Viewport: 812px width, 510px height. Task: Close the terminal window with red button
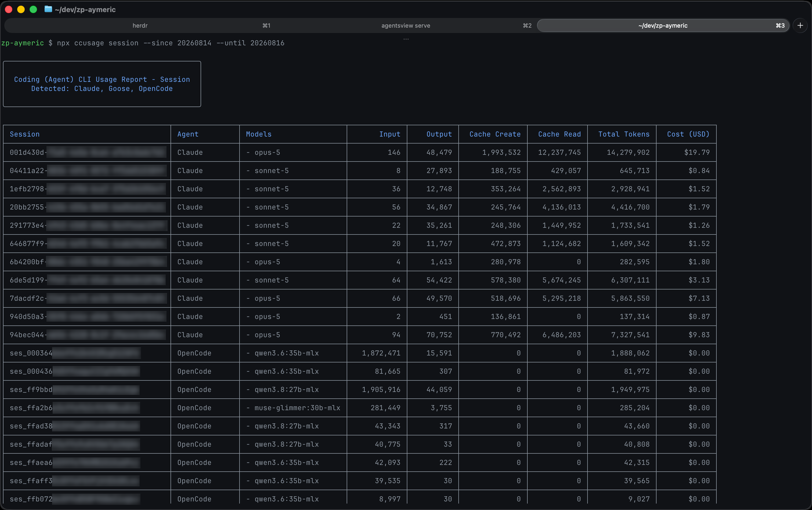click(9, 9)
